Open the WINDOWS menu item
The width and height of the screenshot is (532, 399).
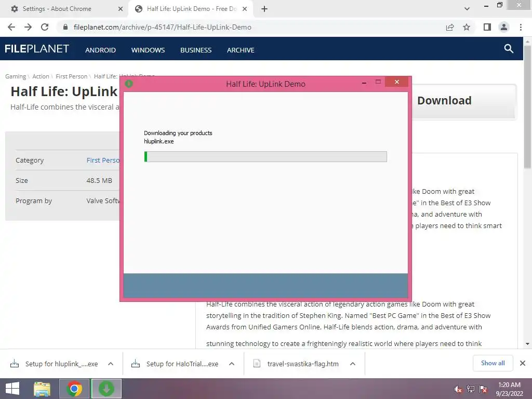point(148,50)
